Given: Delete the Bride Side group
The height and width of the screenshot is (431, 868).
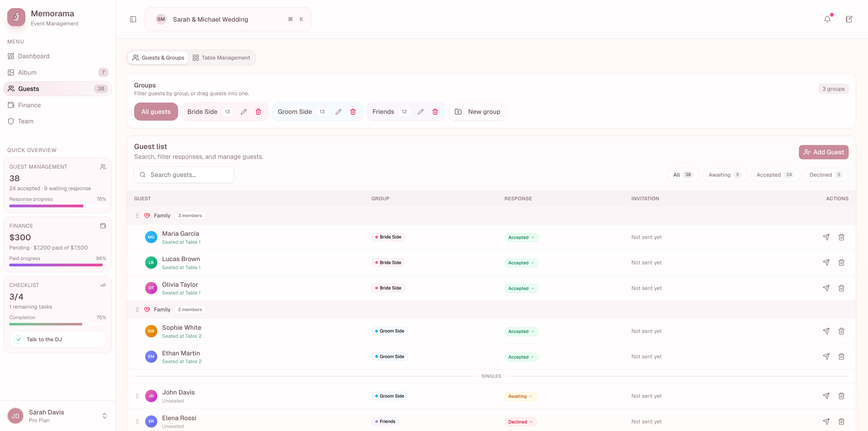Looking at the screenshot, I should pyautogui.click(x=258, y=112).
